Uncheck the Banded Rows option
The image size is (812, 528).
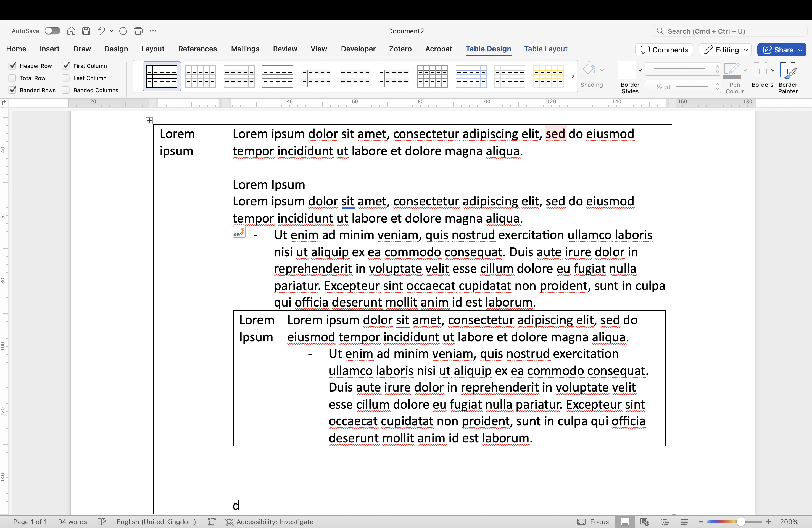tap(13, 90)
